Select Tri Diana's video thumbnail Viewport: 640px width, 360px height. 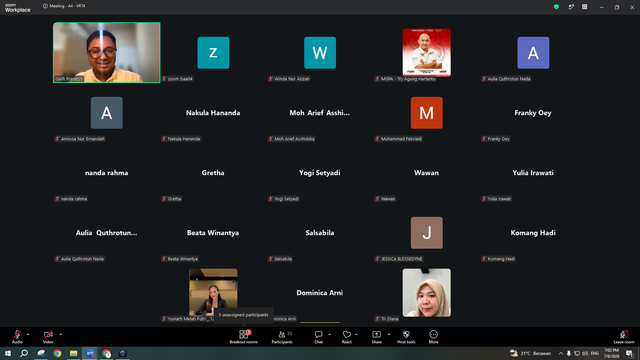point(427,292)
